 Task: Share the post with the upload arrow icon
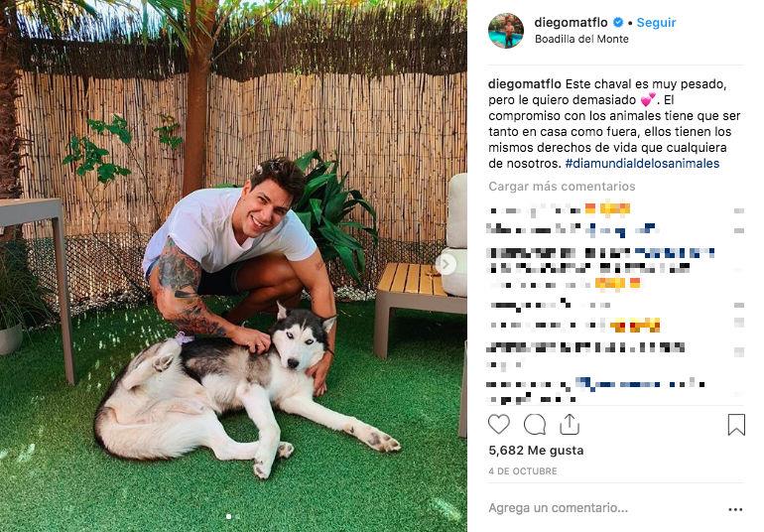tap(570, 424)
